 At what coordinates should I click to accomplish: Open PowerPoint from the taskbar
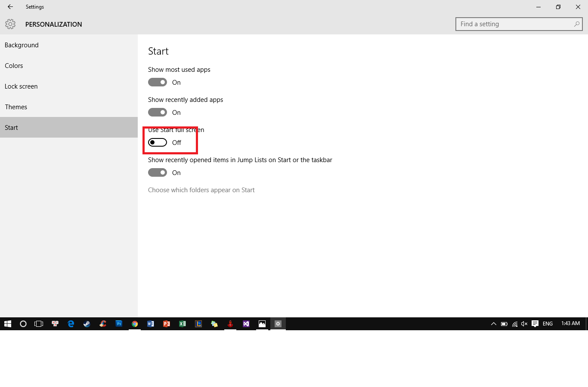point(167,324)
